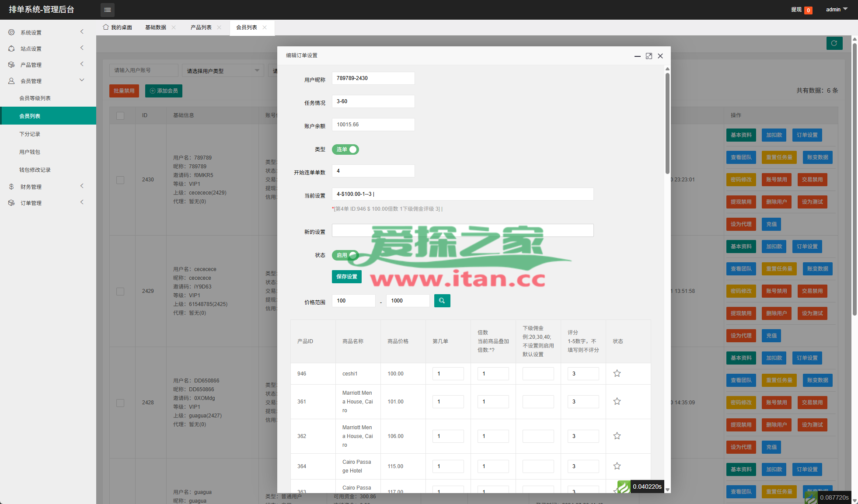Click 重置任务量 button for member 2429
The height and width of the screenshot is (504, 858).
[x=779, y=269]
